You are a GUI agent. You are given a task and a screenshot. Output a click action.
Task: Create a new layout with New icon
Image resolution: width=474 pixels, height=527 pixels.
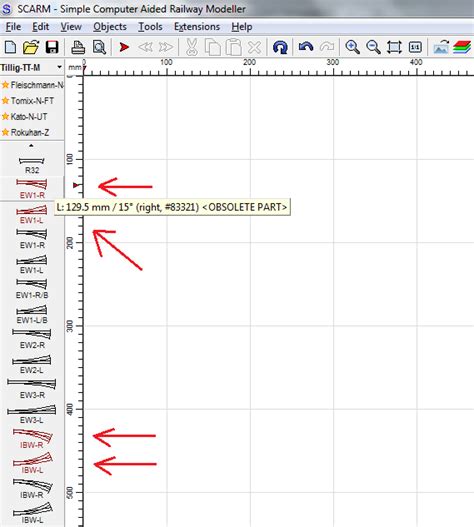tap(10, 47)
